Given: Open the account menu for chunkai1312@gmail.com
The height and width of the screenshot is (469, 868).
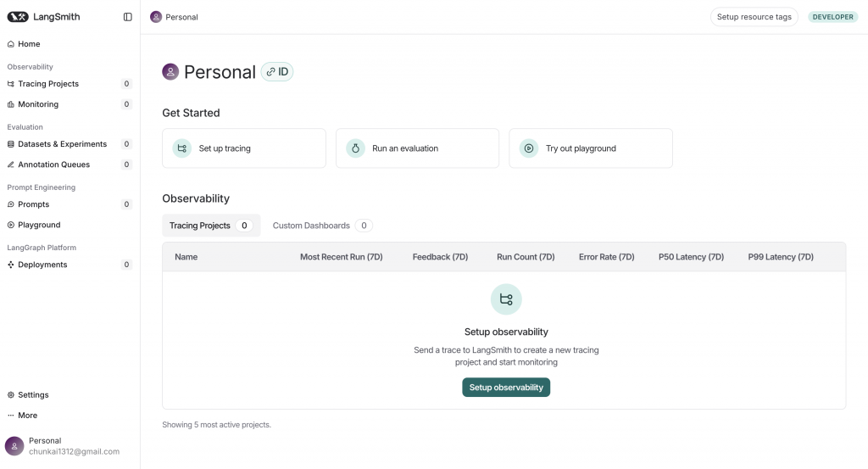Looking at the screenshot, I should coord(70,446).
